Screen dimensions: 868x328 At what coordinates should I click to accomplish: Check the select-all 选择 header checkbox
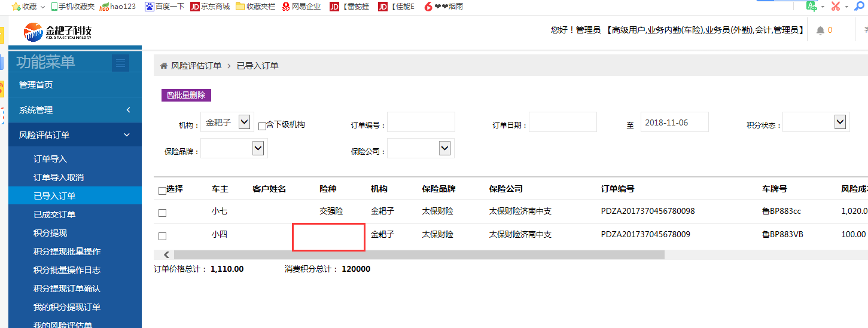162,191
